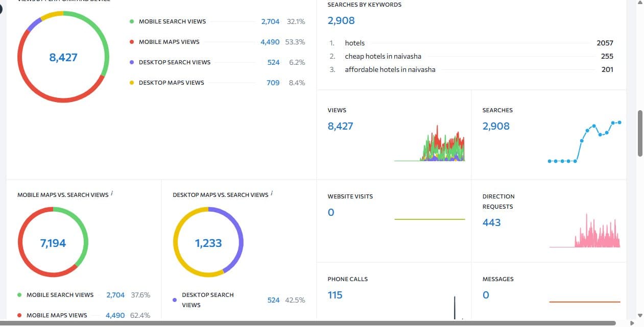
Task: Click the flat green Website Visits line
Action: point(430,219)
